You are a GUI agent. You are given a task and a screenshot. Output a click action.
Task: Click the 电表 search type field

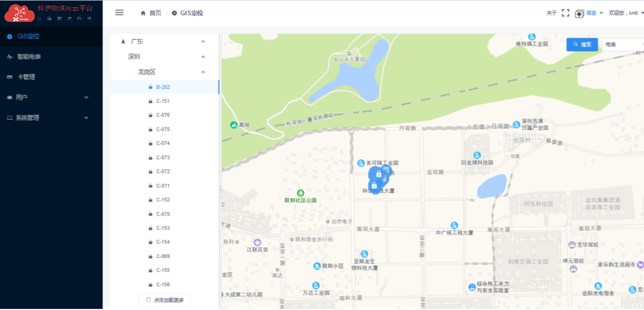[x=621, y=45]
